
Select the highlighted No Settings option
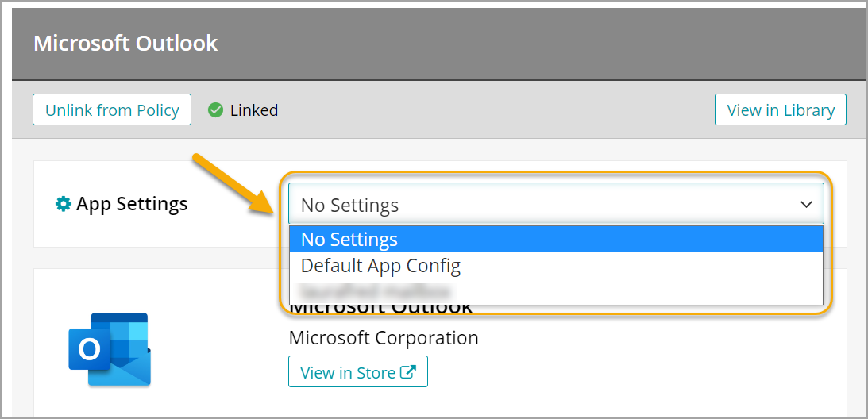[556, 239]
